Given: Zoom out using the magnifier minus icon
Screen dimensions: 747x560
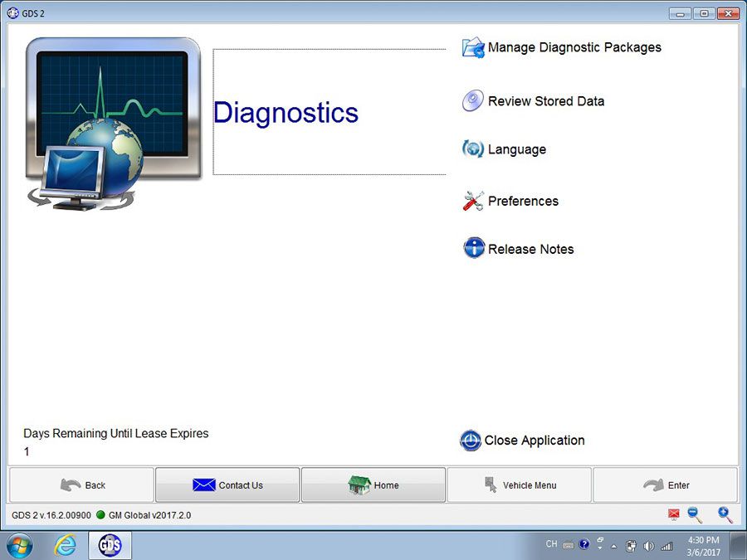Looking at the screenshot, I should tap(695, 514).
